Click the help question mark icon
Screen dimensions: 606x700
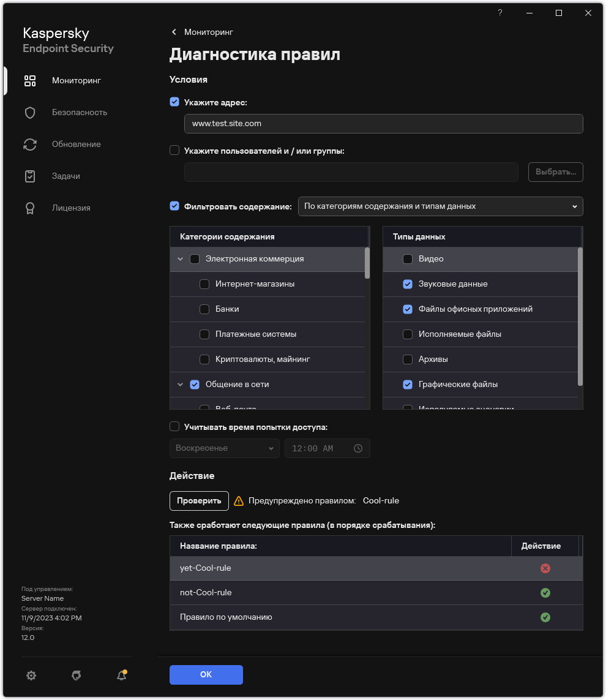500,13
